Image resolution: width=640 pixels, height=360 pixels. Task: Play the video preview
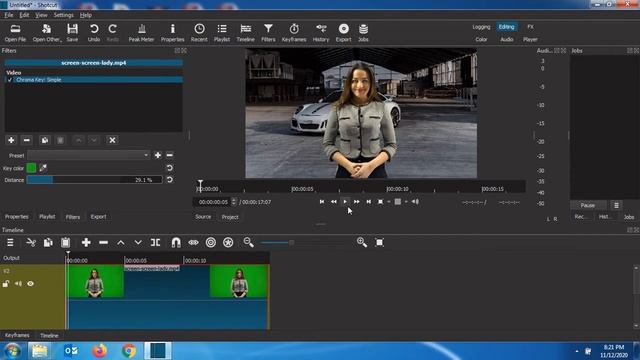click(x=345, y=202)
